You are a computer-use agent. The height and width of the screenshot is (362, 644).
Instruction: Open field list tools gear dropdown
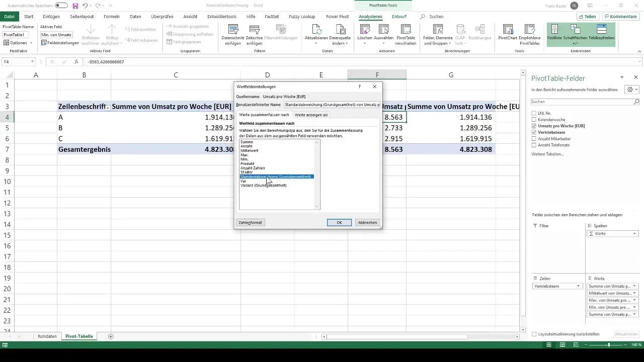tap(631, 89)
